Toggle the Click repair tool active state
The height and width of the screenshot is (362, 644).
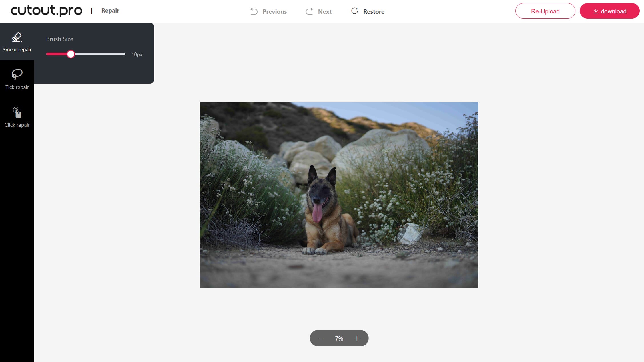click(17, 116)
